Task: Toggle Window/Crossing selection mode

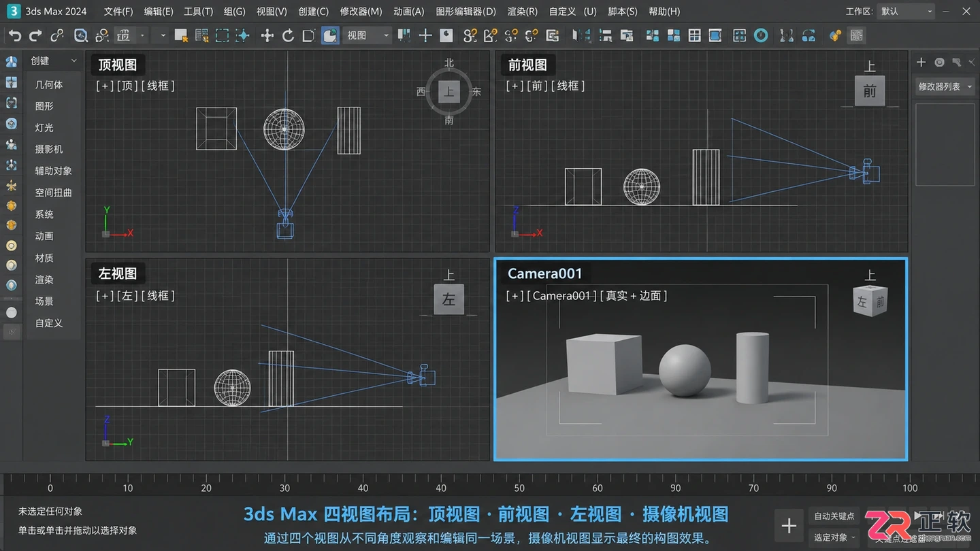Action: coord(242,35)
